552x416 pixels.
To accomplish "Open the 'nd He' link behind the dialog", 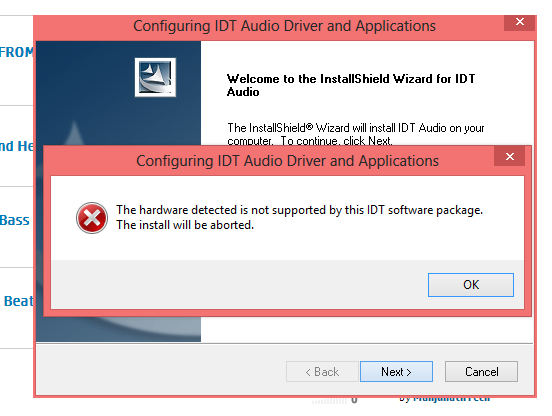I will (x=17, y=146).
